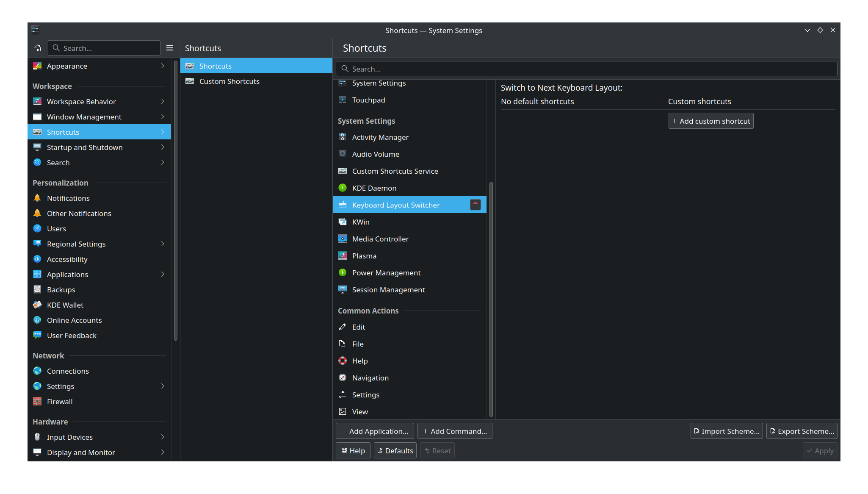This screenshot has width=868, height=494.
Task: Click the left sidebar scrollbar
Action: 176,201
